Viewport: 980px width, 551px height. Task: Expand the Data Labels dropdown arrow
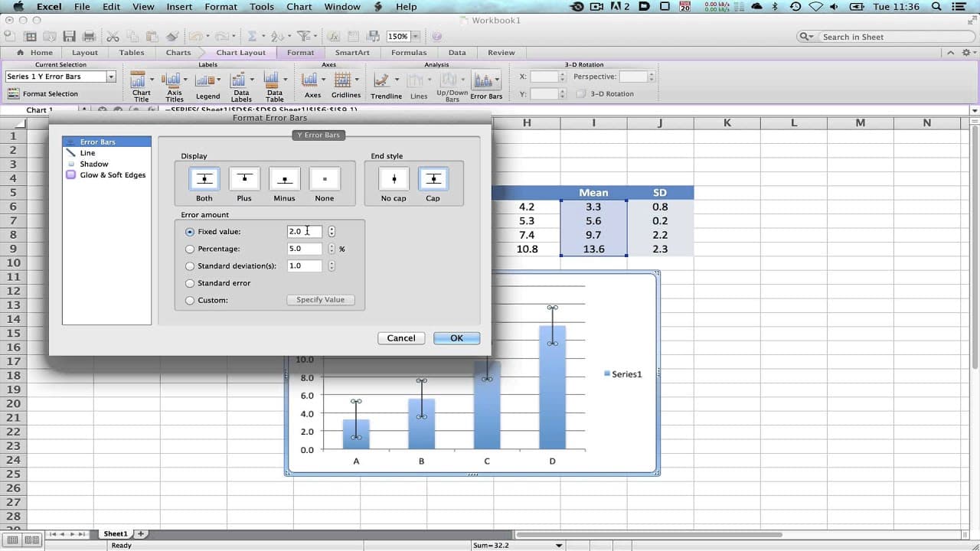252,79
